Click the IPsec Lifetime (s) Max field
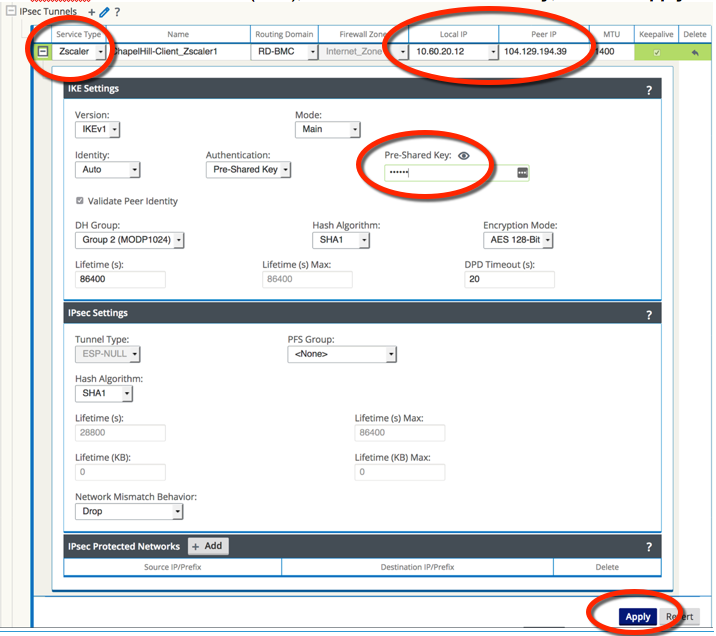Image resolution: width=716 pixels, height=636 pixels. coord(400,432)
